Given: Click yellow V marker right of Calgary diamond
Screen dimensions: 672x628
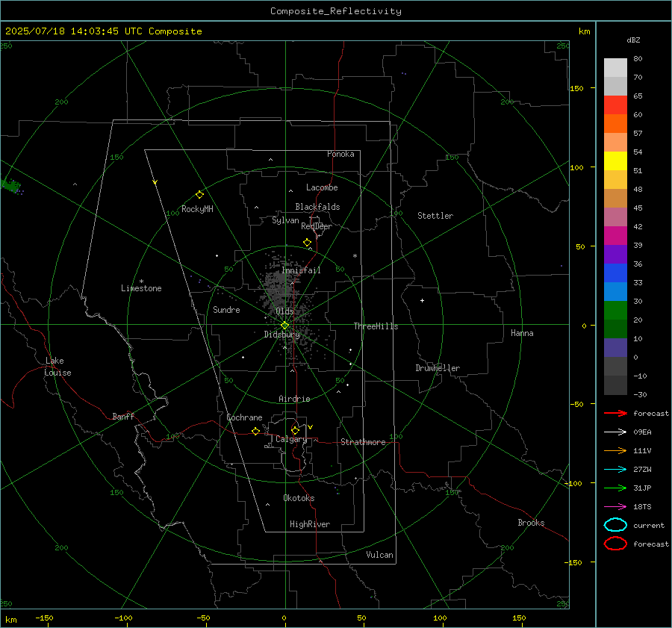Looking at the screenshot, I should click(310, 427).
